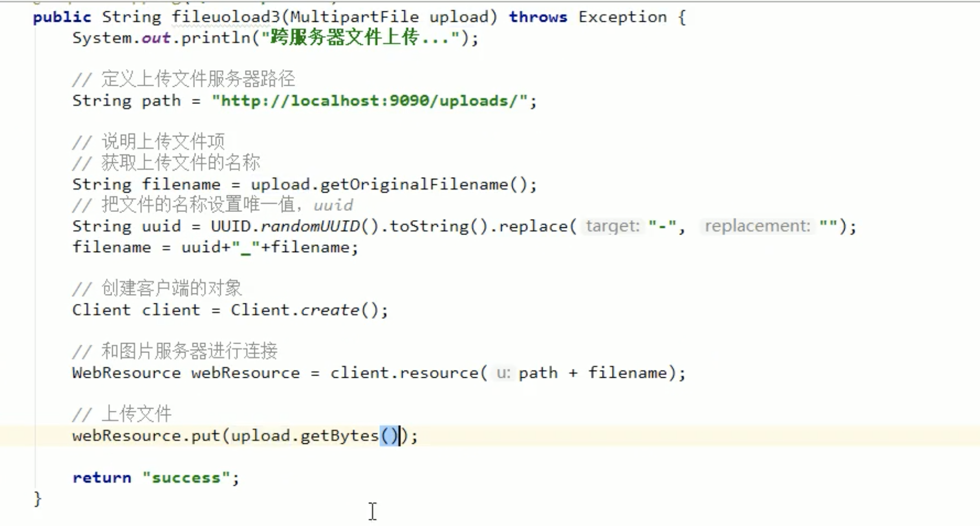980x526 pixels.
Task: Click the URL string http://localhost:9090/uploads/
Action: (x=370, y=101)
